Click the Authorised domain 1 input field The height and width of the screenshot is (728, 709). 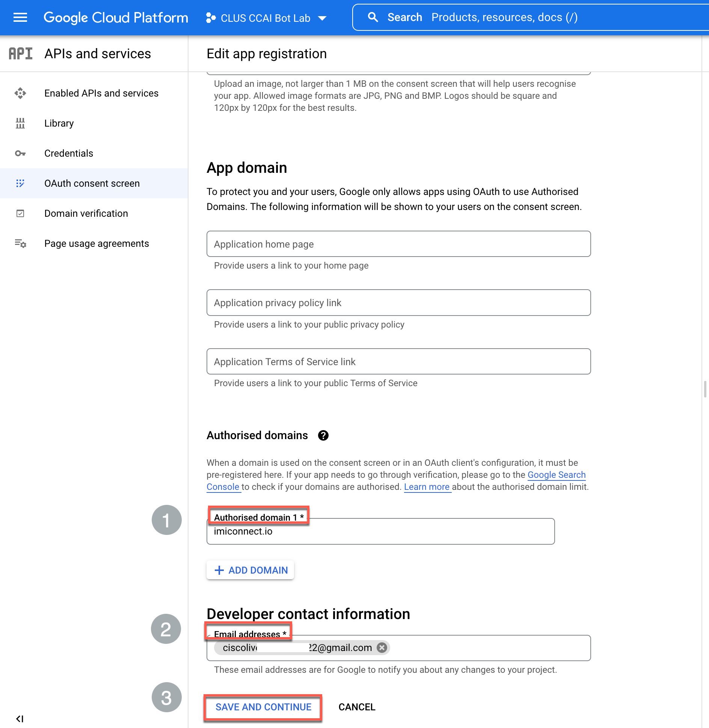pyautogui.click(x=381, y=532)
